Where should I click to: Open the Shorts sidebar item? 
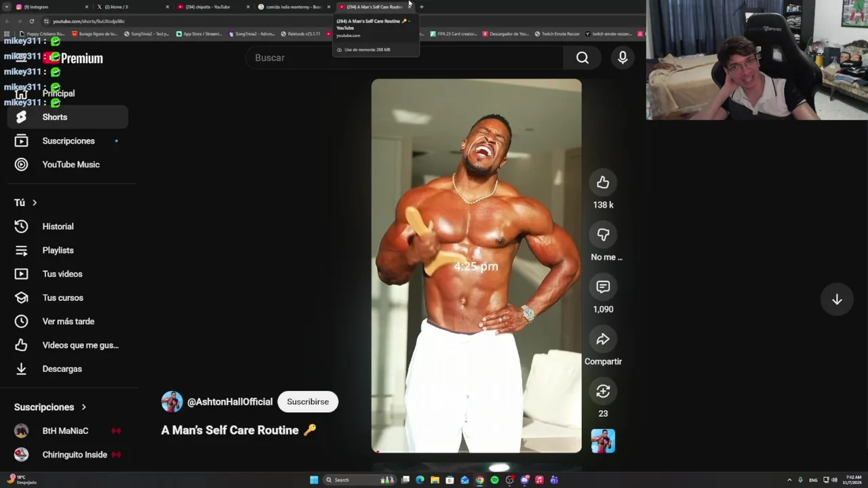(x=68, y=117)
